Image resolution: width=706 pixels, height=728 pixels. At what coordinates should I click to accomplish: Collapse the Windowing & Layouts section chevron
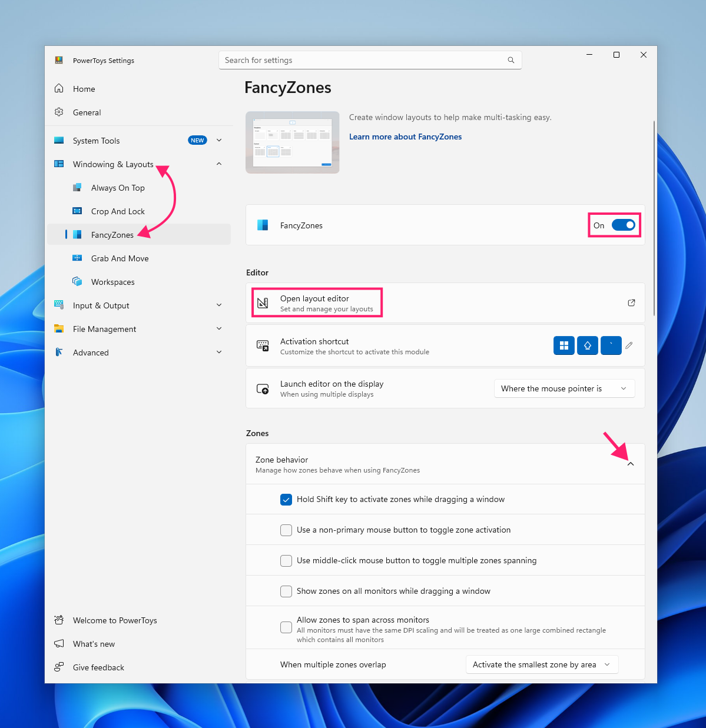point(219,164)
